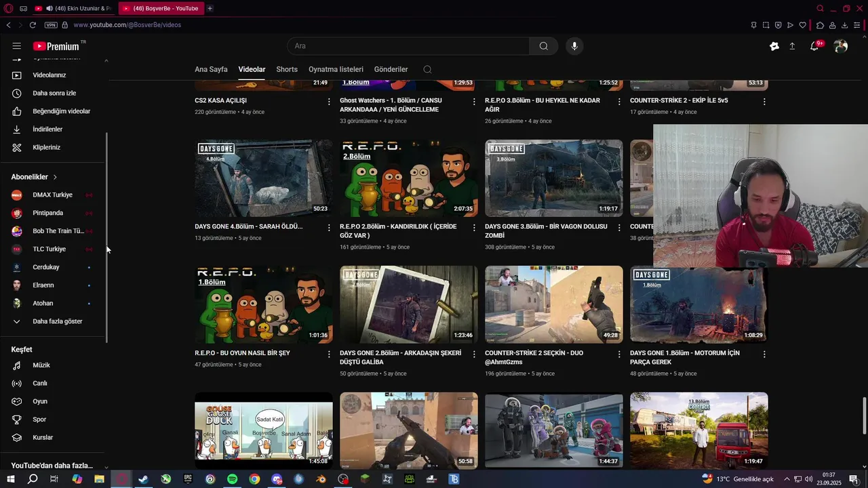Select the Videolar channel tab
This screenshot has height=488, width=868.
pyautogui.click(x=252, y=69)
